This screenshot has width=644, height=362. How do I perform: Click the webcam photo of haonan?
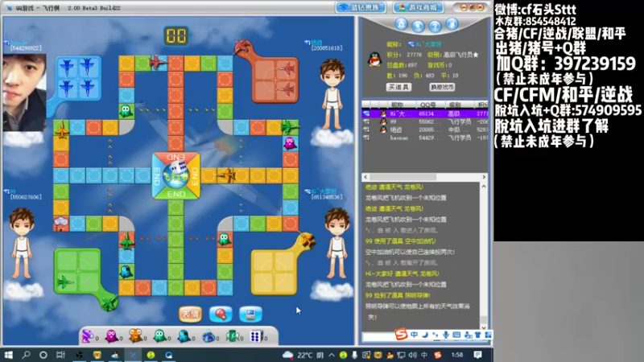coord(25,93)
